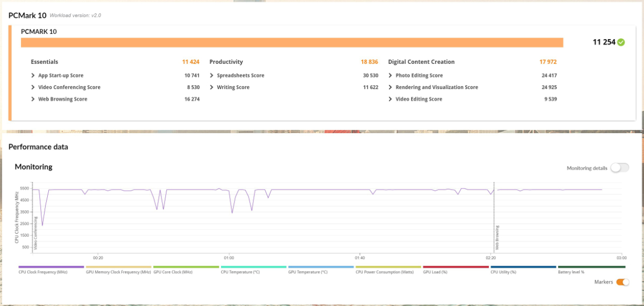
Task: Click the Performance data heading
Action: [x=38, y=147]
